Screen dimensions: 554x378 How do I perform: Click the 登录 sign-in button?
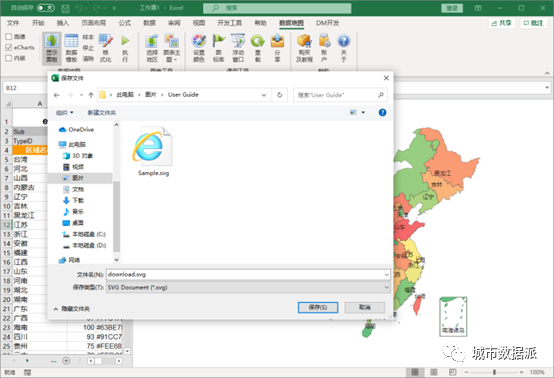(x=452, y=8)
